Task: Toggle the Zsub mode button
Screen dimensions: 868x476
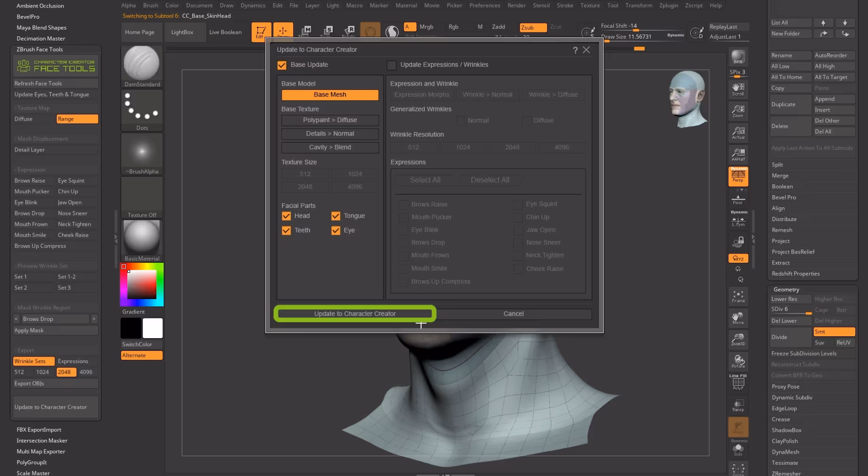Action: 533,27
